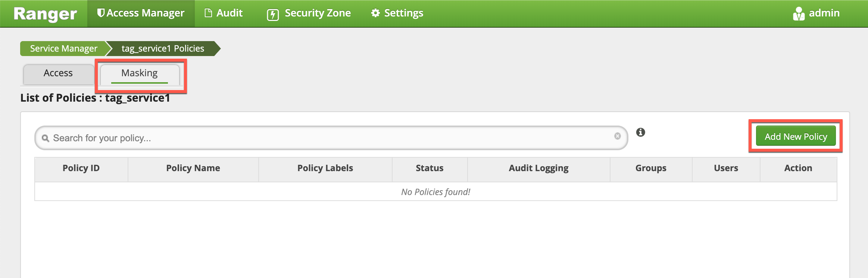Viewport: 868px width, 278px height.
Task: Click the search policy info icon
Action: 640,132
